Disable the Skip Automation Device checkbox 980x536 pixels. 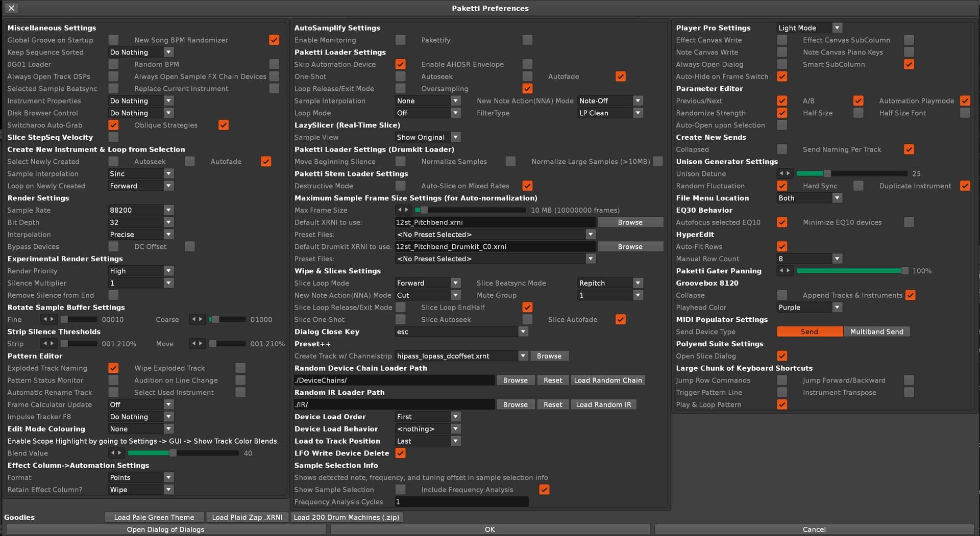pos(400,64)
